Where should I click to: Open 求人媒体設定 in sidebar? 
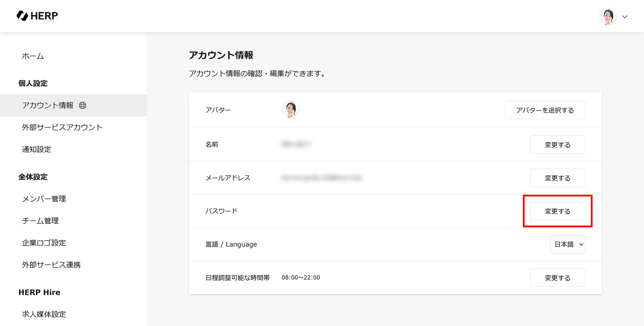click(x=44, y=314)
